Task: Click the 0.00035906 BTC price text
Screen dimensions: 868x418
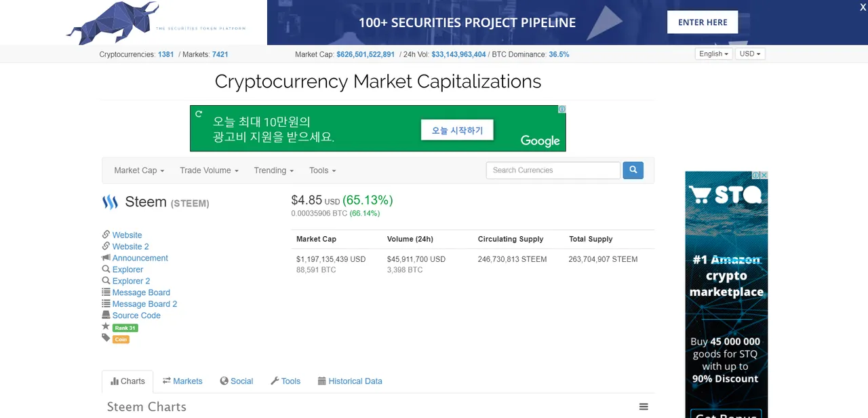Action: point(319,213)
